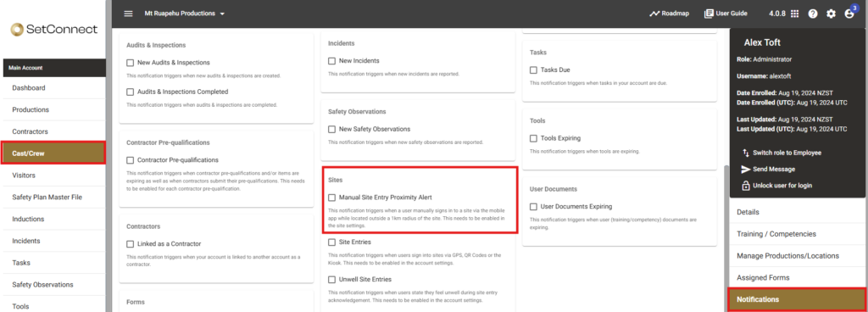Screen dimensions: 868x312
Task: Switch role to Employee
Action: (781, 153)
